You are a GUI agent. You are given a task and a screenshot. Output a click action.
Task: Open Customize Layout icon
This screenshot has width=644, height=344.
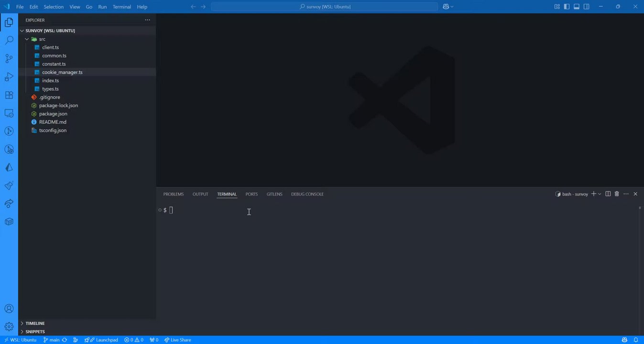[557, 7]
